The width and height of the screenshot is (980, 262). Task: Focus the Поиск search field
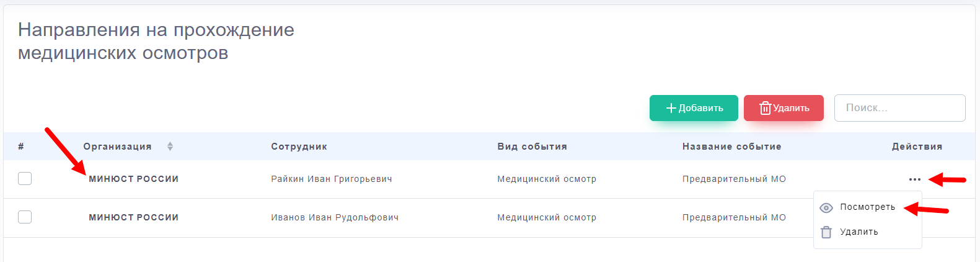coord(899,108)
